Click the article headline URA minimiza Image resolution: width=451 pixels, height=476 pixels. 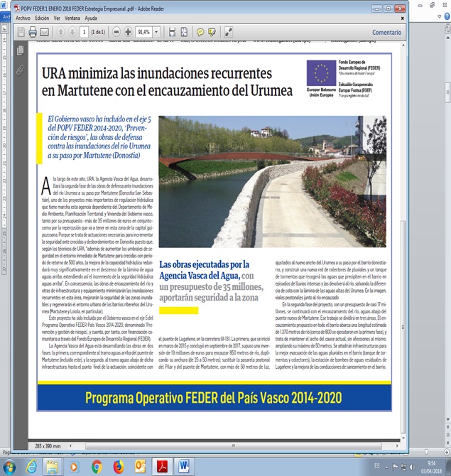click(x=167, y=82)
